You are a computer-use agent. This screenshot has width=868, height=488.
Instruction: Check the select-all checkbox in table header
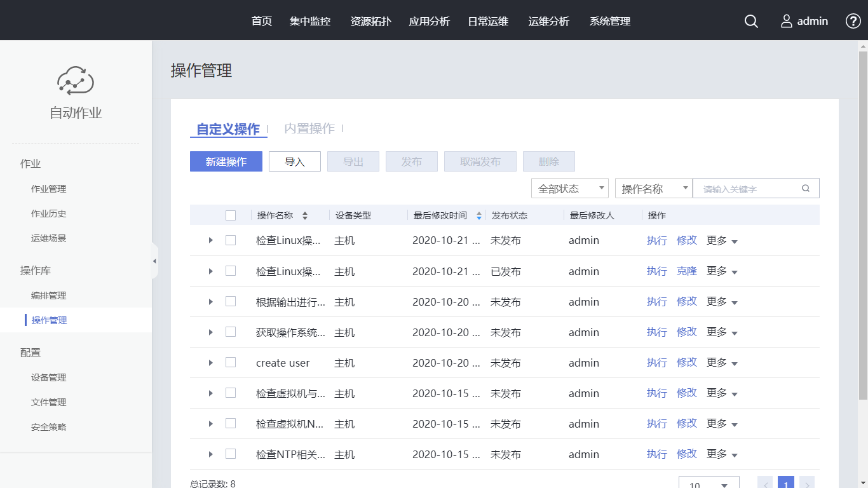point(231,215)
